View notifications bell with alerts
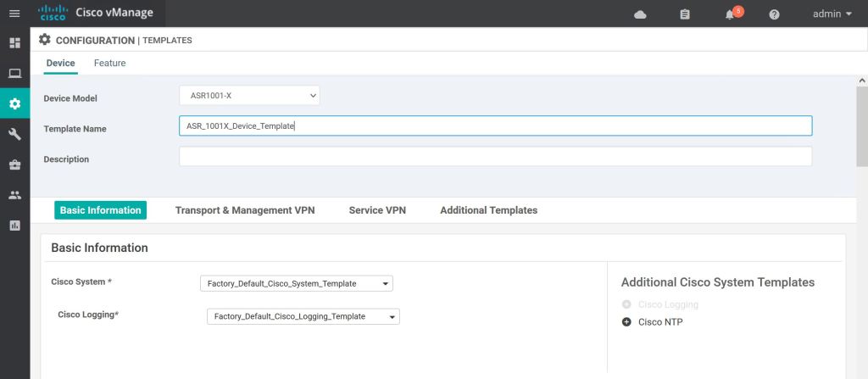This screenshot has height=379, width=868. (x=729, y=14)
